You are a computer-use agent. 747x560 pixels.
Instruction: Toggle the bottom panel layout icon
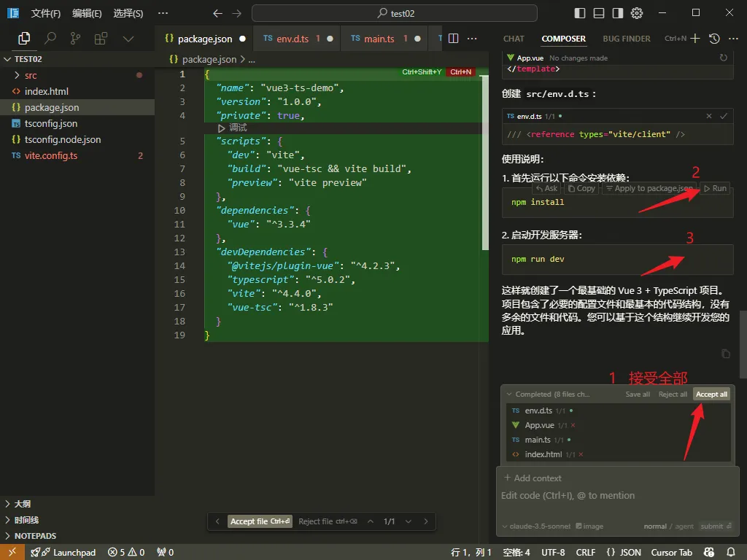(599, 13)
